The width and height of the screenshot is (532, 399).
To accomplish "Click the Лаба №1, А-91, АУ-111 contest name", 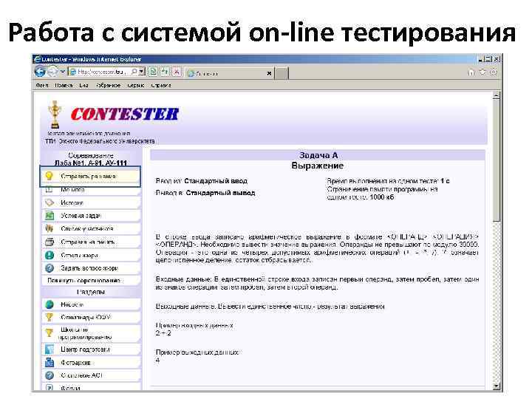I will 91,163.
